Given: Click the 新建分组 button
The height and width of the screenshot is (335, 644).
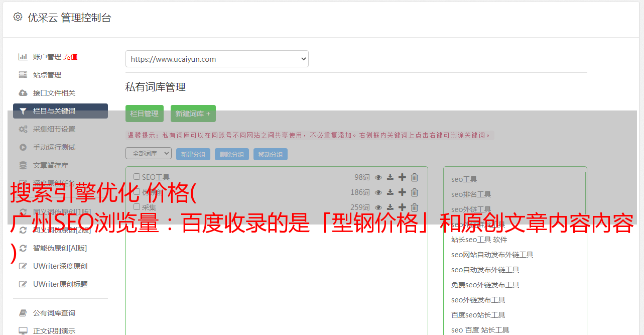Looking at the screenshot, I should pyautogui.click(x=193, y=154).
